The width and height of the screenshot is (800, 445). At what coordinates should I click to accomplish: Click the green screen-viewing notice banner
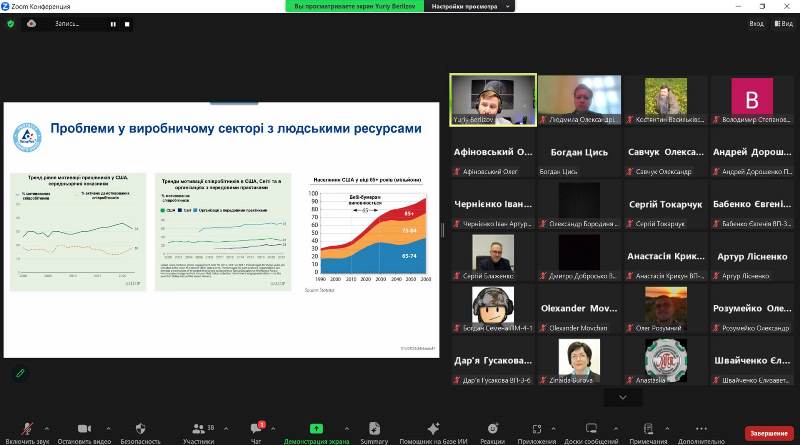tap(355, 7)
